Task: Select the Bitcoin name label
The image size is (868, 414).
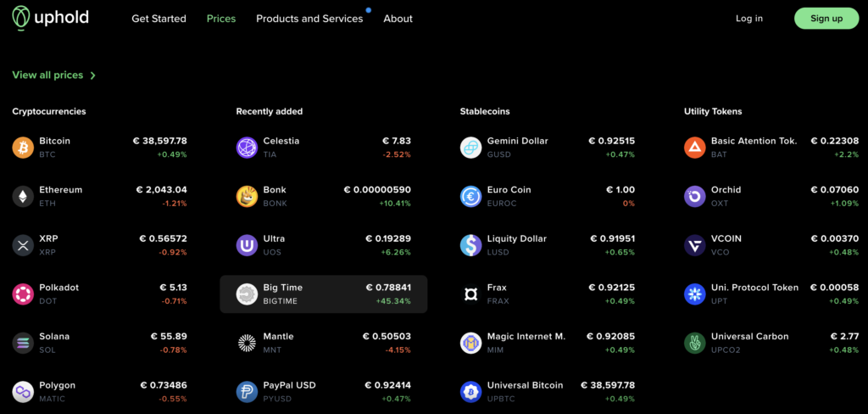Action: pyautogui.click(x=55, y=141)
